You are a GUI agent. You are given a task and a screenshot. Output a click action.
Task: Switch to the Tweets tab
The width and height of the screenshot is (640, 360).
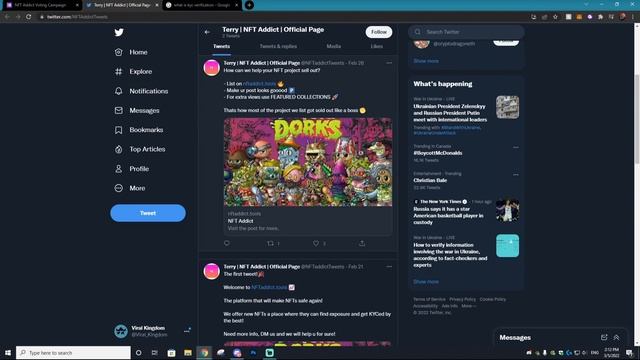click(x=221, y=47)
